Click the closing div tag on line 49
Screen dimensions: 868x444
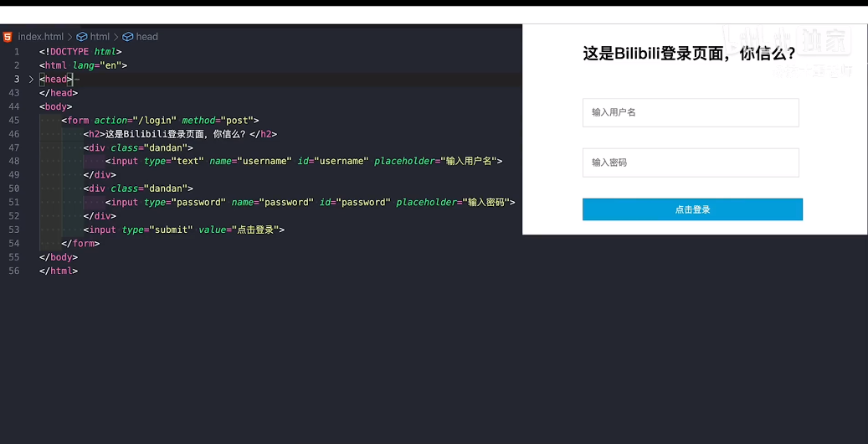(x=100, y=175)
